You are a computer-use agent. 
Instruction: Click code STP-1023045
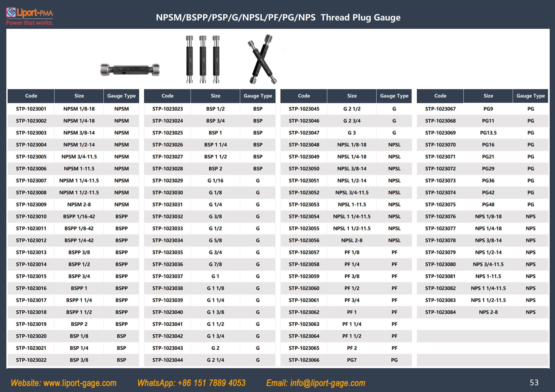304,109
